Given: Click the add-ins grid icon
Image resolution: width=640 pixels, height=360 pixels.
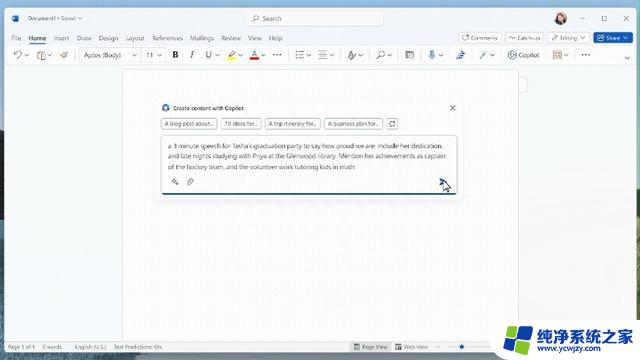Looking at the screenshot, I should coord(557,55).
